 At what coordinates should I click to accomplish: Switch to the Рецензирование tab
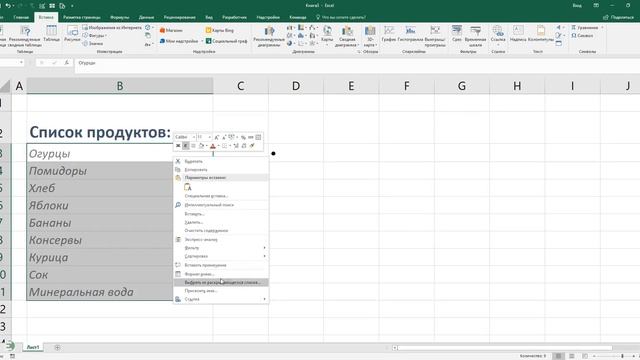point(180,18)
